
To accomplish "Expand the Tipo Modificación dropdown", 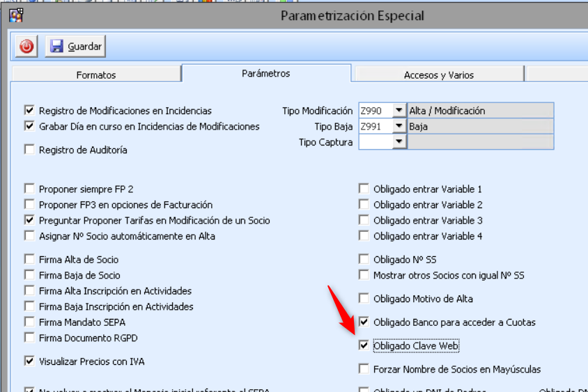I will click(399, 111).
